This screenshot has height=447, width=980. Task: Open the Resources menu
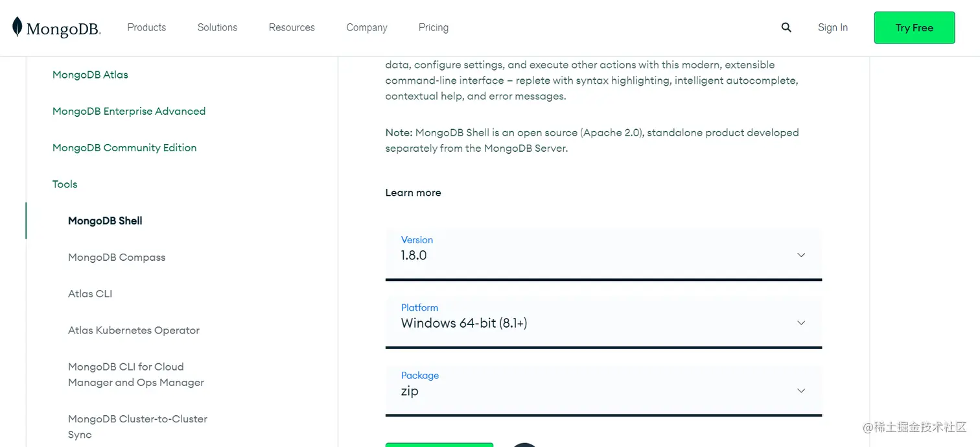tap(292, 27)
